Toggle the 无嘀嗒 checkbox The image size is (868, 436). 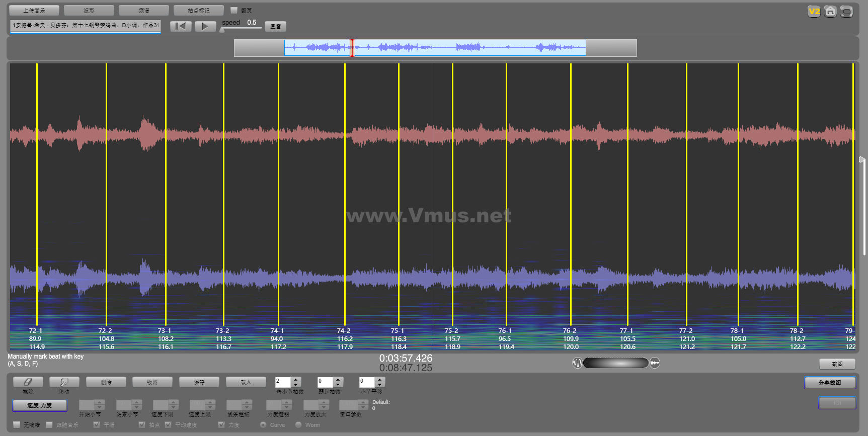pyautogui.click(x=17, y=425)
